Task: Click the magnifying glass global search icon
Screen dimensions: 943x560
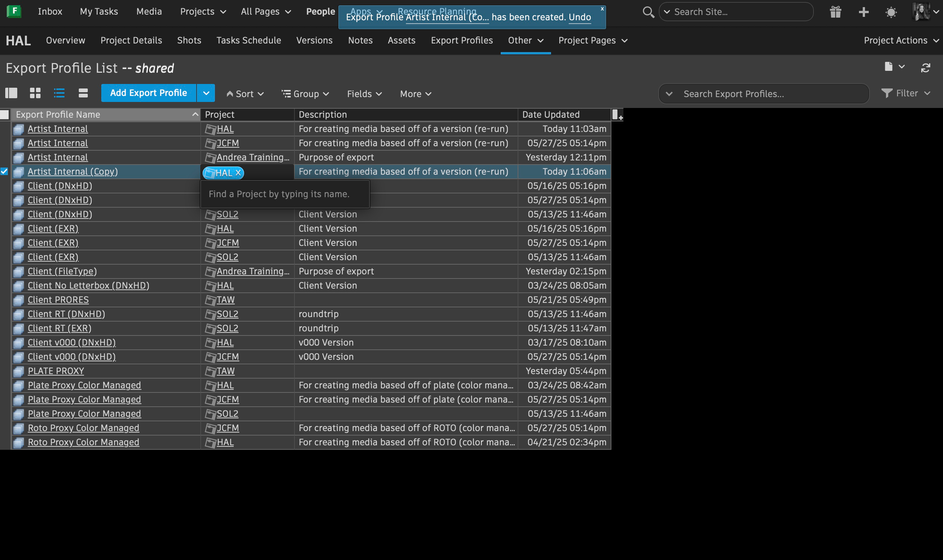Action: (x=648, y=12)
